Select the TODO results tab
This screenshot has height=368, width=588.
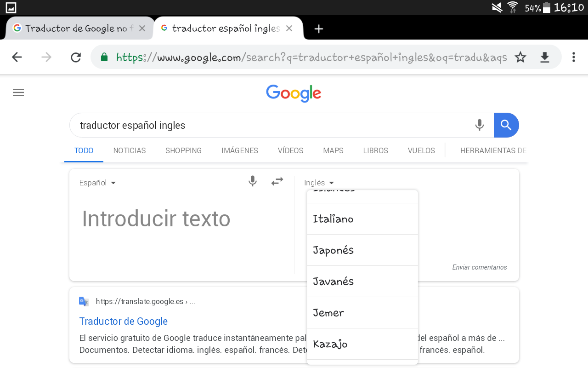(84, 150)
